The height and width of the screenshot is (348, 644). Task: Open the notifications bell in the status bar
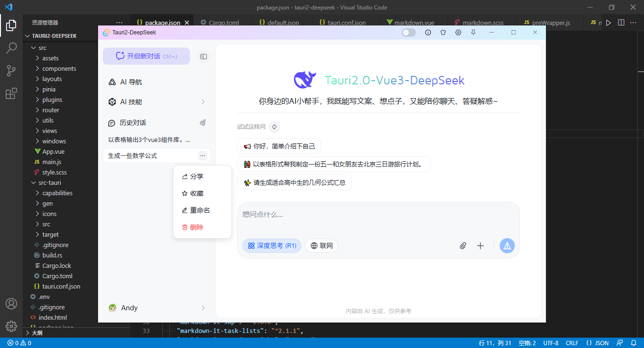click(633, 343)
